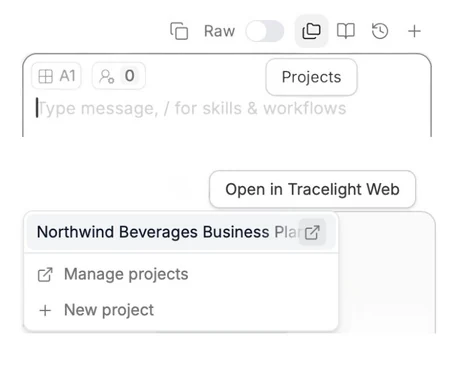This screenshot has width=454, height=376.
Task: Open the Projects folder icon
Action: [311, 31]
